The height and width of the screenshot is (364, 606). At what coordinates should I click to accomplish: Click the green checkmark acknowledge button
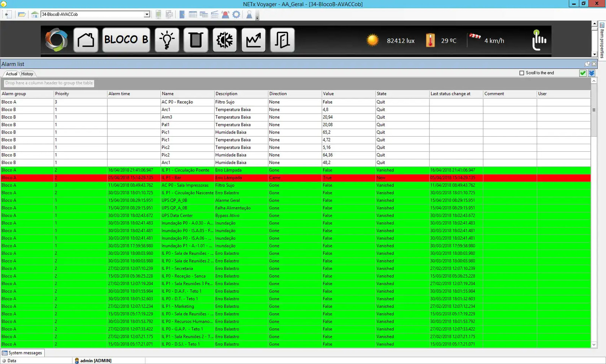(583, 73)
